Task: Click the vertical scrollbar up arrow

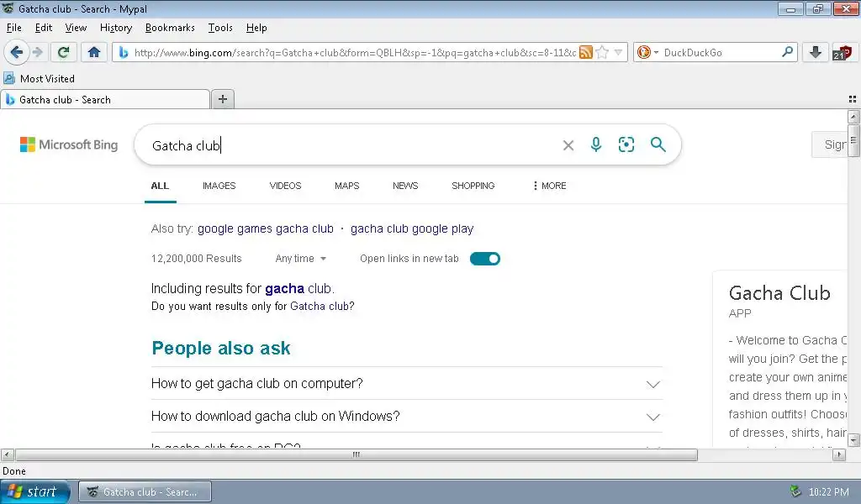Action: 853,116
